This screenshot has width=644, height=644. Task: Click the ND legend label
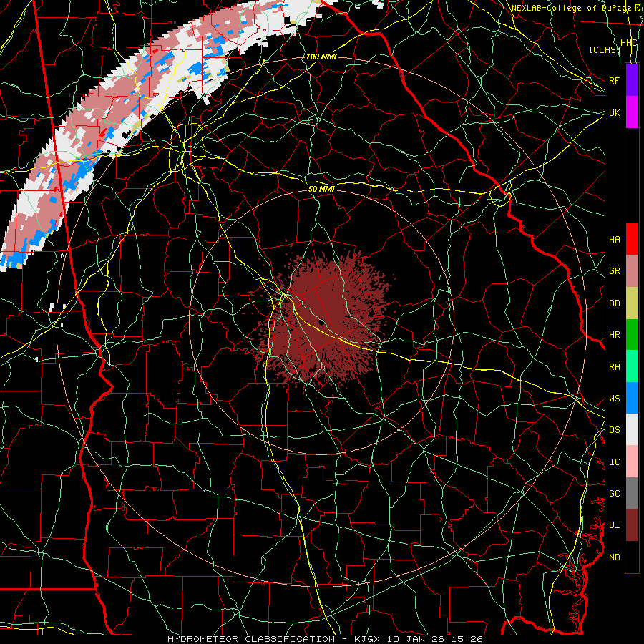point(614,557)
